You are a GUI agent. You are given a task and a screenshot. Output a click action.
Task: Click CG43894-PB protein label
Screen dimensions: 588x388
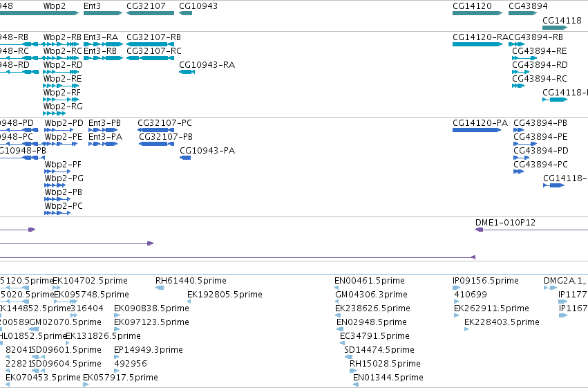click(540, 122)
